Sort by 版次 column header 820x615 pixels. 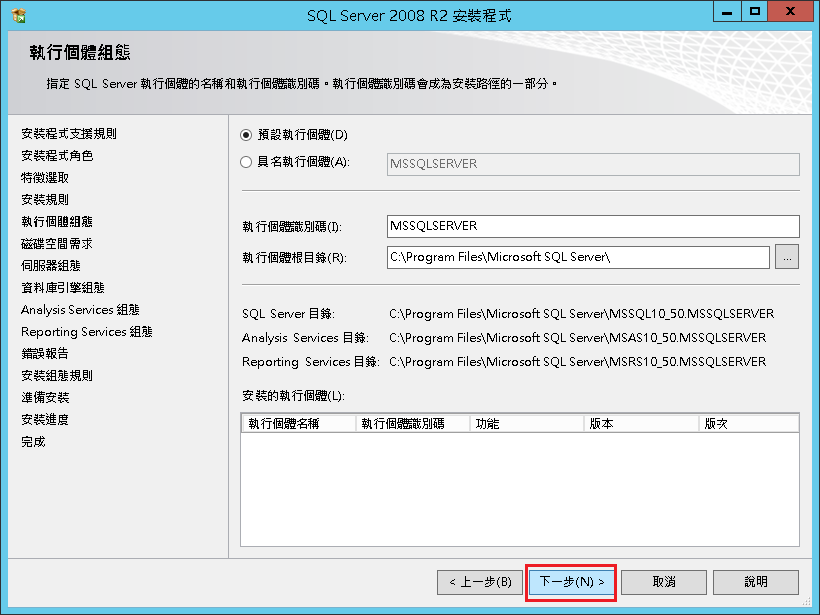(x=749, y=424)
